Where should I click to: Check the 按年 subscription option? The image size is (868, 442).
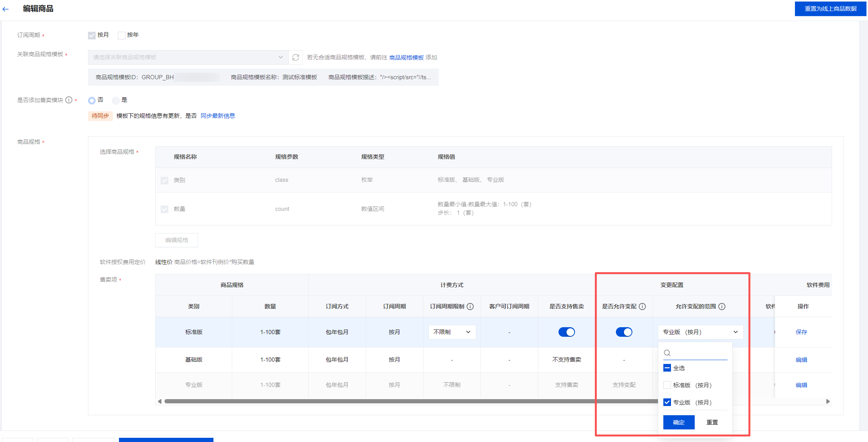coord(122,35)
